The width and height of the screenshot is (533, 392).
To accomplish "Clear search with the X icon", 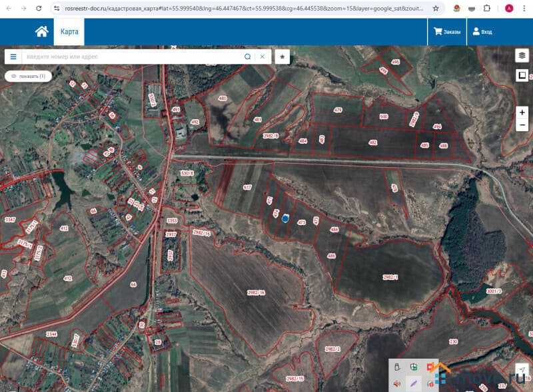I will [263, 57].
